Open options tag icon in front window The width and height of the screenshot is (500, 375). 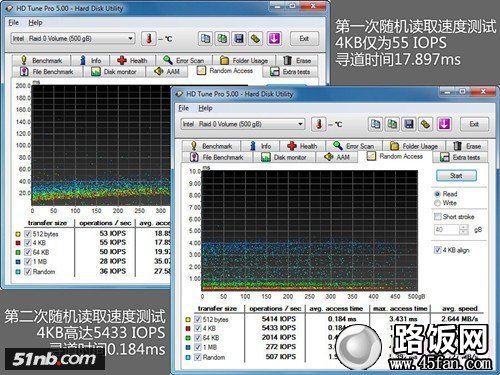(426, 124)
